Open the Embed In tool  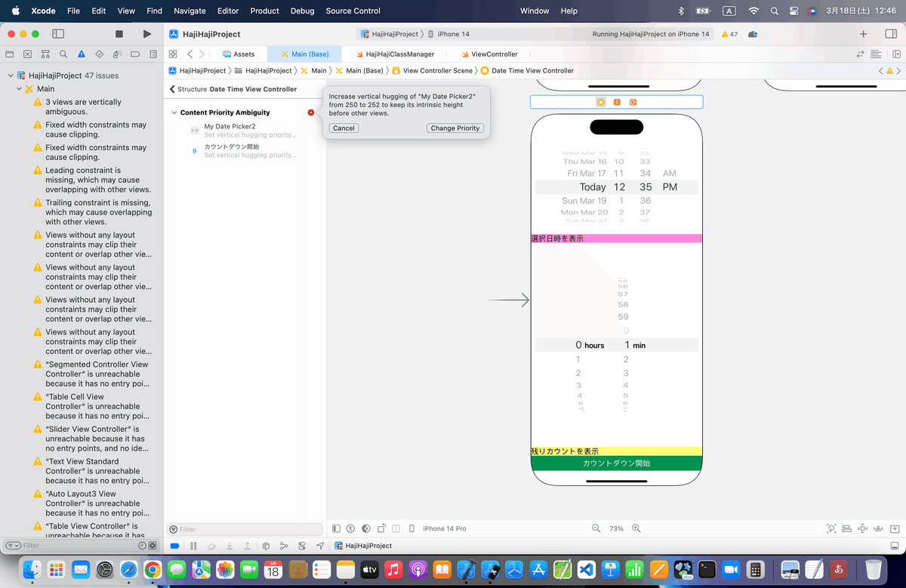pos(894,528)
